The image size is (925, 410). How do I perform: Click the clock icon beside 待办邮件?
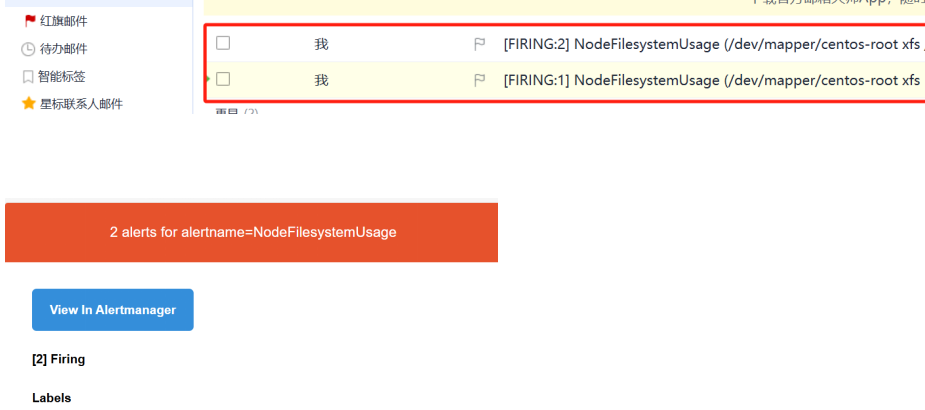click(x=28, y=49)
